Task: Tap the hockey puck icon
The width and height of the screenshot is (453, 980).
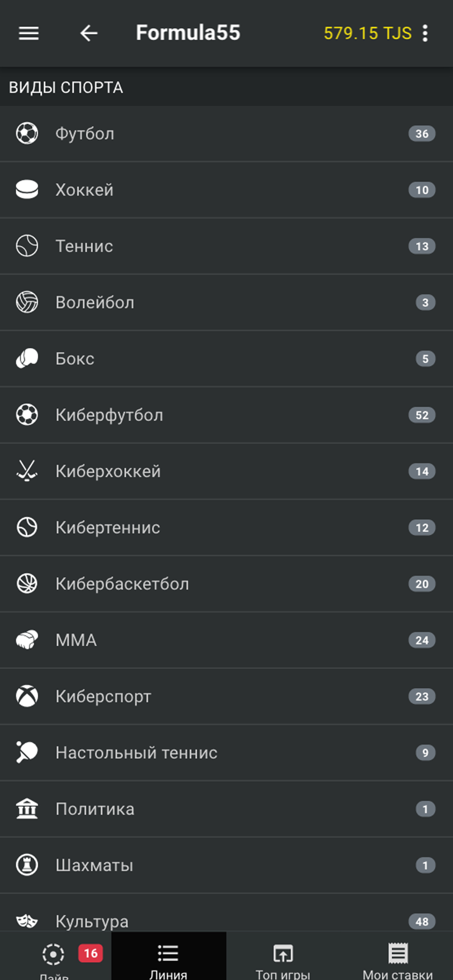Action: coord(27,190)
